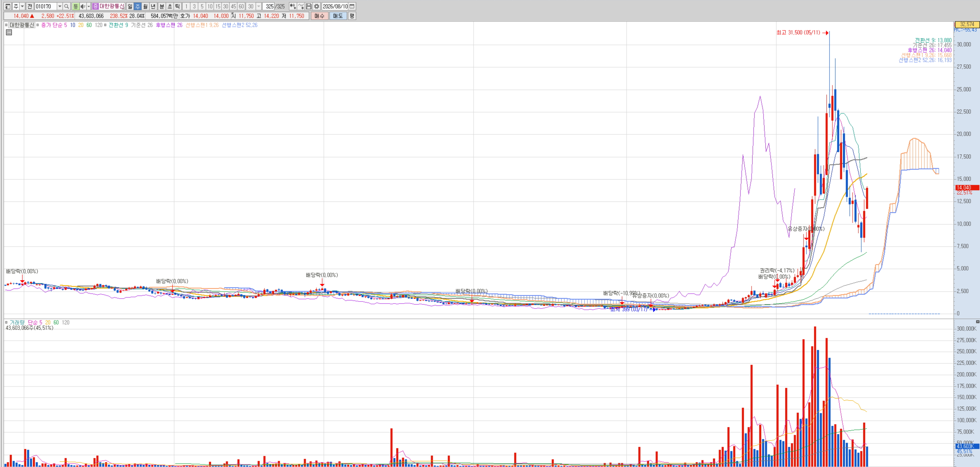Click the 매도 sell button
The image size is (980, 467).
pyautogui.click(x=338, y=16)
